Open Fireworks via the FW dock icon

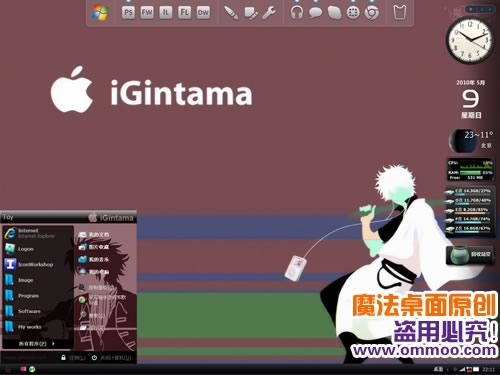pyautogui.click(x=147, y=13)
